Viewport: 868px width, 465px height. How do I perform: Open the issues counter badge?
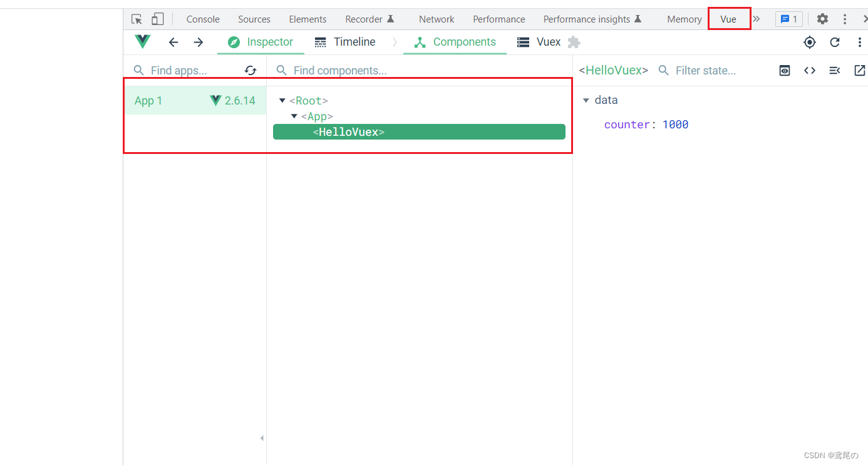point(788,19)
